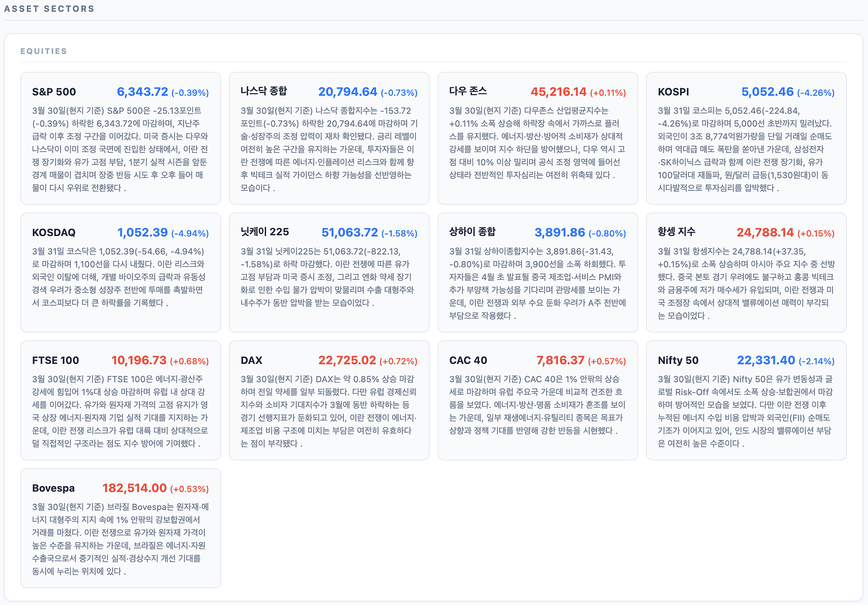Click the 닛케이 225 value 51,063.72

click(x=349, y=232)
